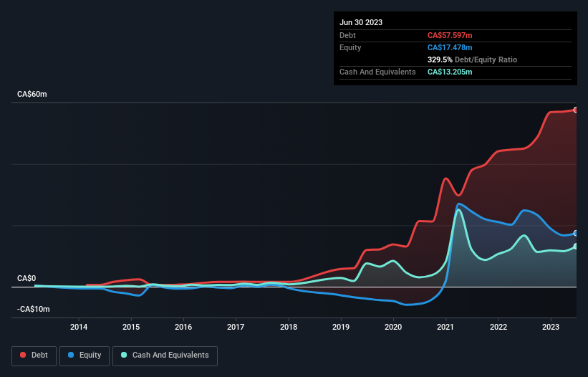Viewport: 588px width, 377px height.
Task: Click the 329.5% Debt/Equity Ratio text
Action: [472, 59]
